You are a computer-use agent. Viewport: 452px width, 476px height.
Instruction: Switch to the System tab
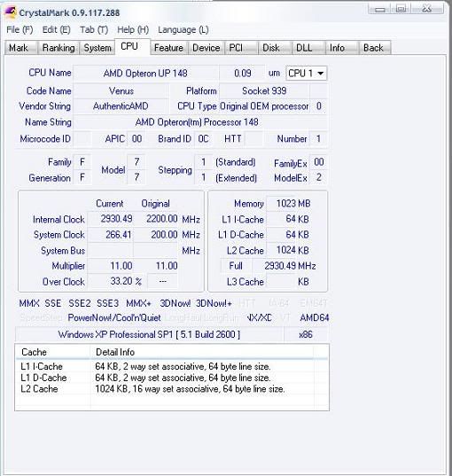[x=97, y=48]
